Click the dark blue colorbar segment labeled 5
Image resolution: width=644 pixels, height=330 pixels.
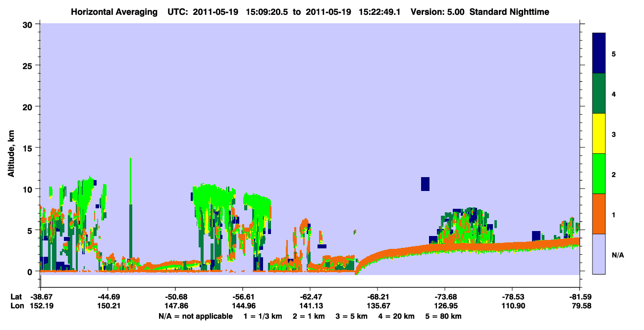pos(599,53)
